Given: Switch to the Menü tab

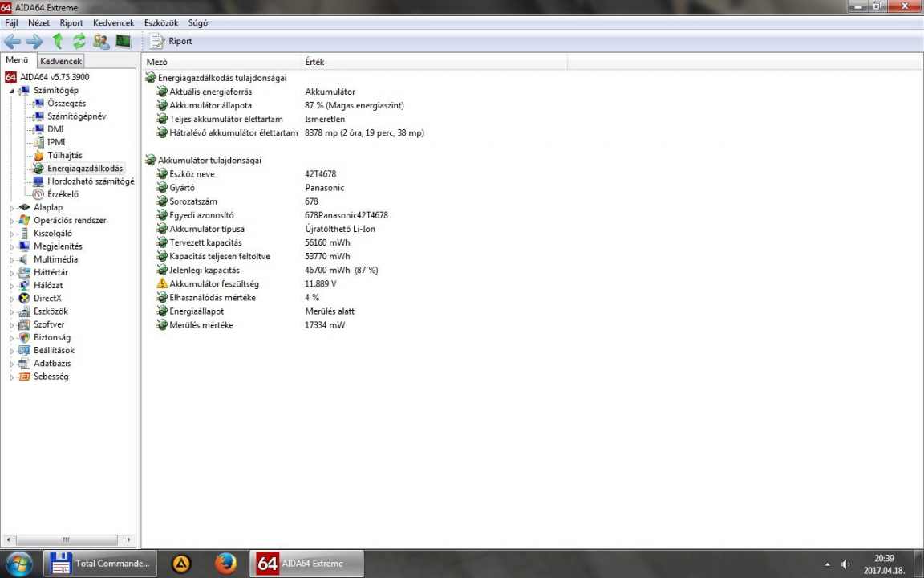Looking at the screenshot, I should [18, 60].
